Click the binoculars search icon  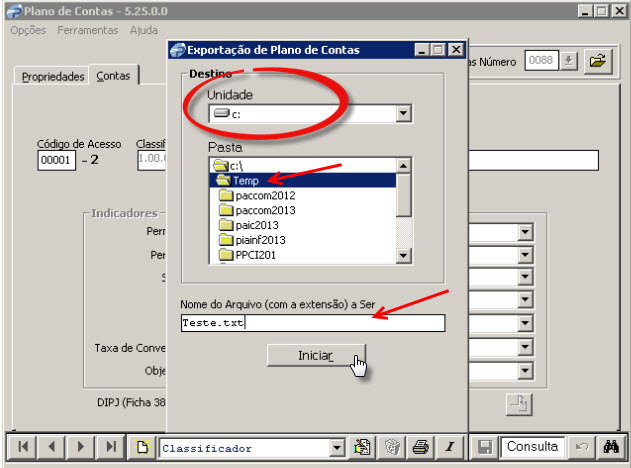[x=611, y=447]
